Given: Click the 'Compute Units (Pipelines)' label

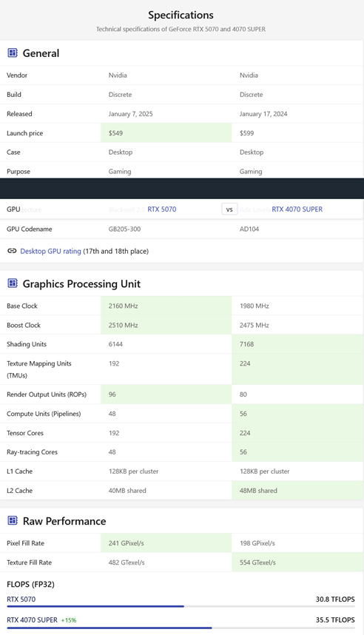Looking at the screenshot, I should tap(44, 414).
